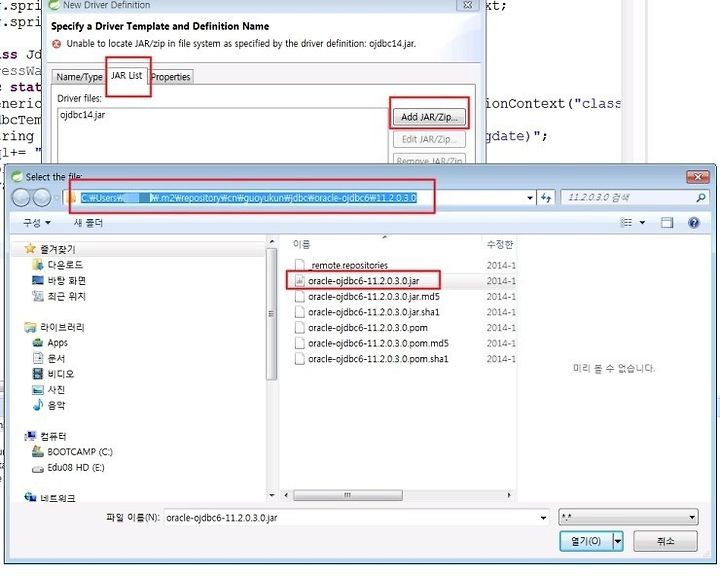Toggle the preview pane icon
The width and height of the screenshot is (720, 576).
pyautogui.click(x=667, y=223)
